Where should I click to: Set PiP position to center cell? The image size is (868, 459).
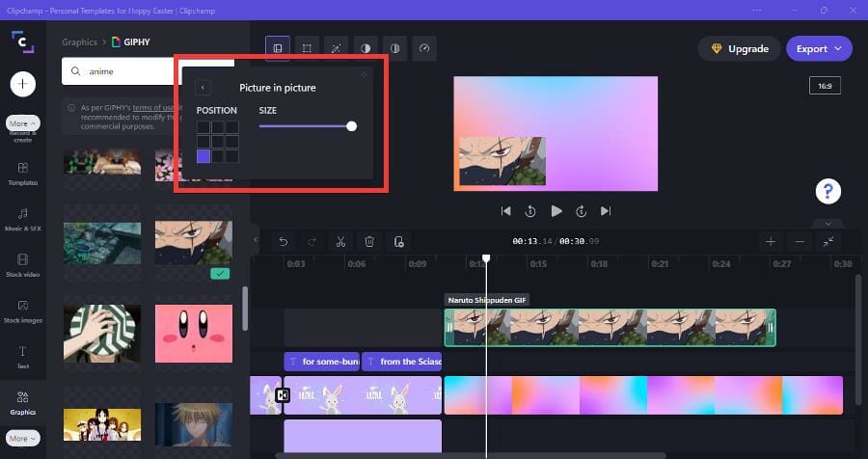click(218, 142)
